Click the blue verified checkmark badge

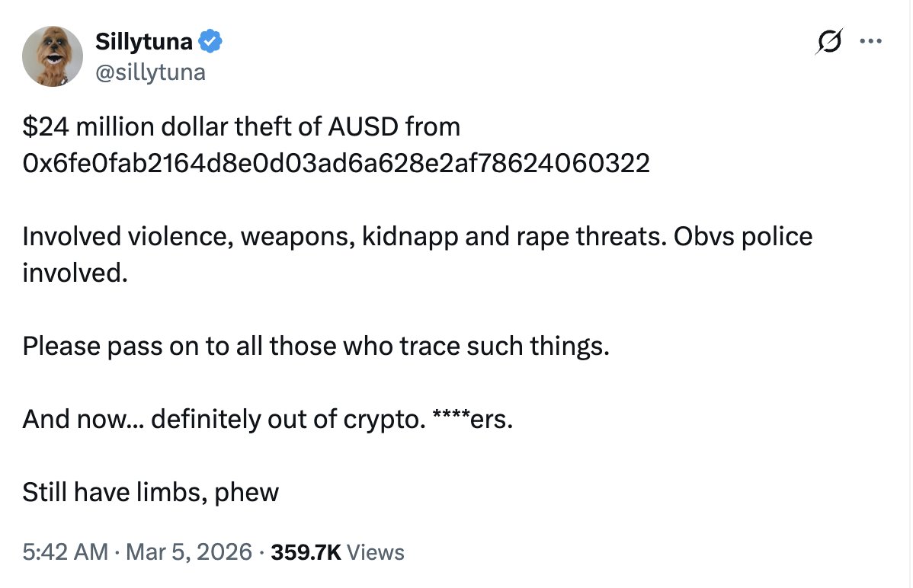[210, 42]
